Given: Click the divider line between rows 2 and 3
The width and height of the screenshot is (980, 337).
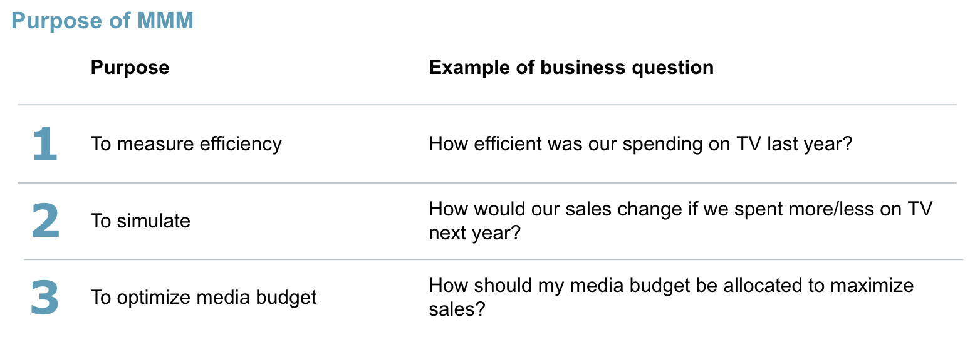Looking at the screenshot, I should click(x=493, y=259).
